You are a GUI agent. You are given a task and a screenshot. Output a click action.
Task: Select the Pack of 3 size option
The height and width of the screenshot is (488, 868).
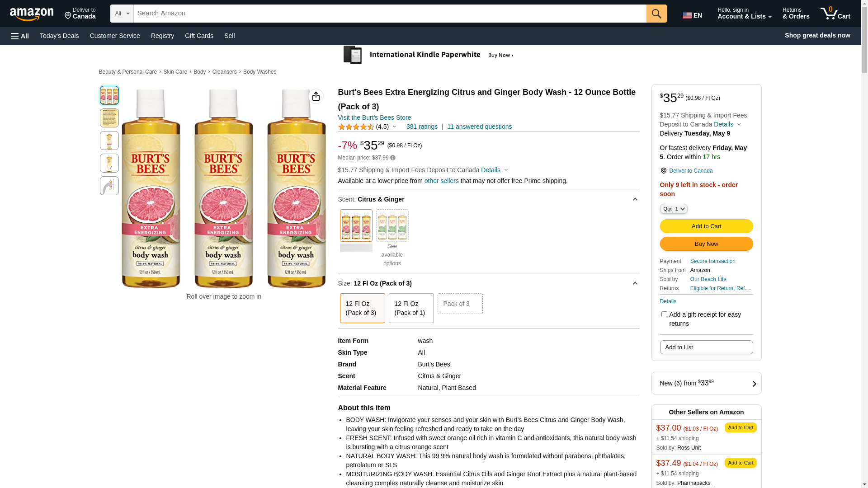tap(460, 304)
